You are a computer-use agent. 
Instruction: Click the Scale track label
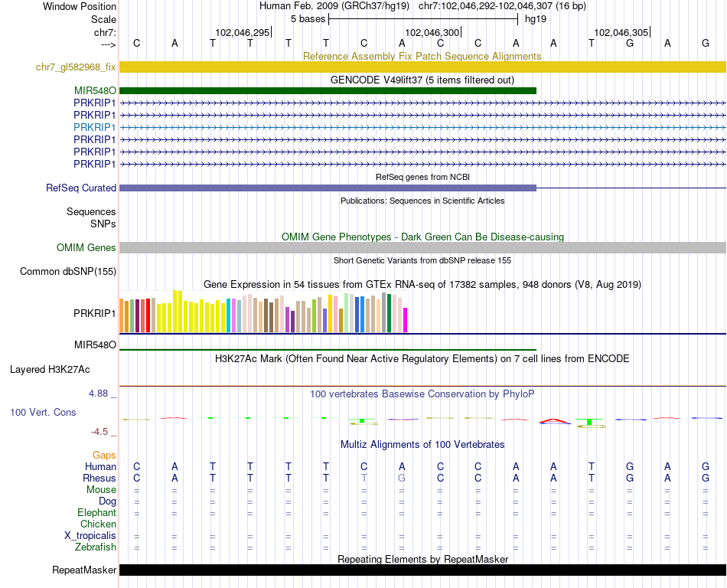click(x=103, y=19)
